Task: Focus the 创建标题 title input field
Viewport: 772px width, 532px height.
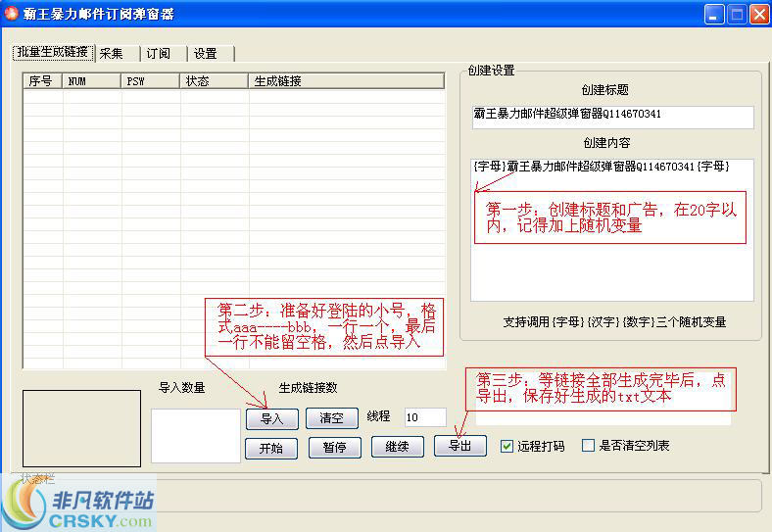Action: [612, 118]
